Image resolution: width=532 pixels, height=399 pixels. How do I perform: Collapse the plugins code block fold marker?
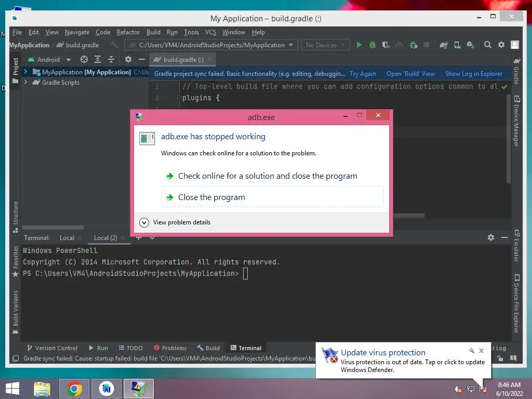[179, 98]
